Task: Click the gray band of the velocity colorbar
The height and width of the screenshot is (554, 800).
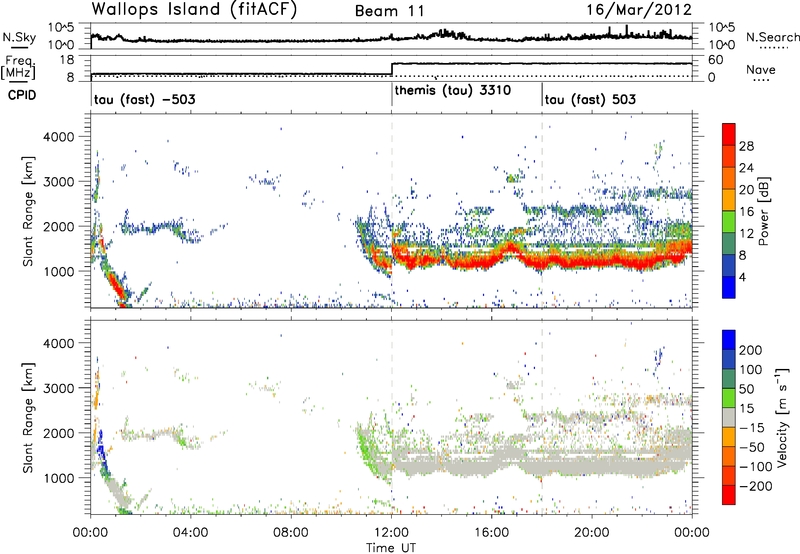Action: point(729,417)
